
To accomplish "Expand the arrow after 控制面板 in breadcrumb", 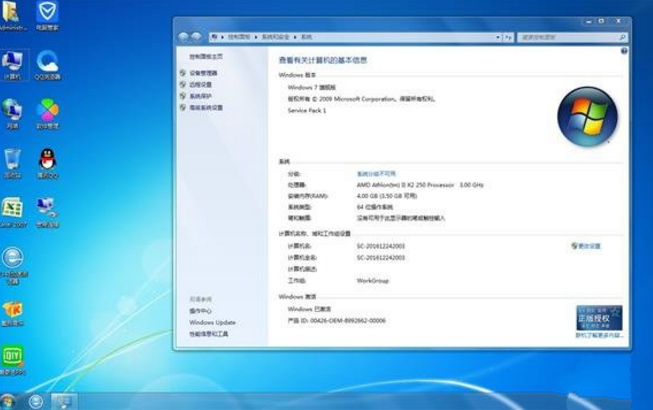I will pos(256,37).
